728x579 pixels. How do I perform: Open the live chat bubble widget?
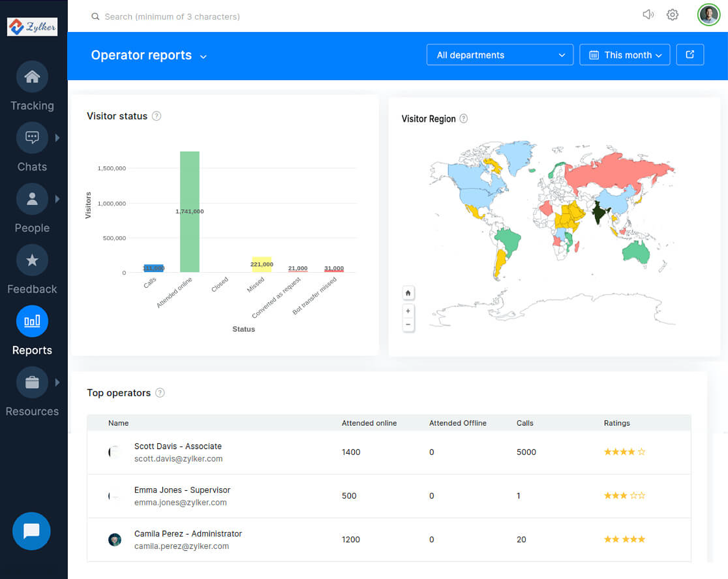click(x=31, y=531)
